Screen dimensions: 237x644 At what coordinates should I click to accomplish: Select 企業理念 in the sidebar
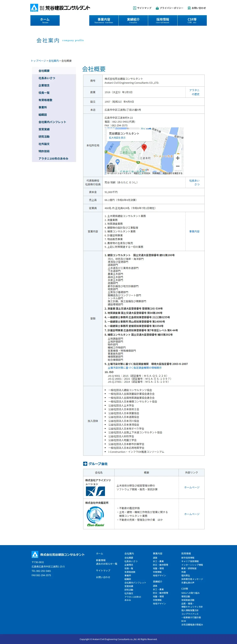54,85
